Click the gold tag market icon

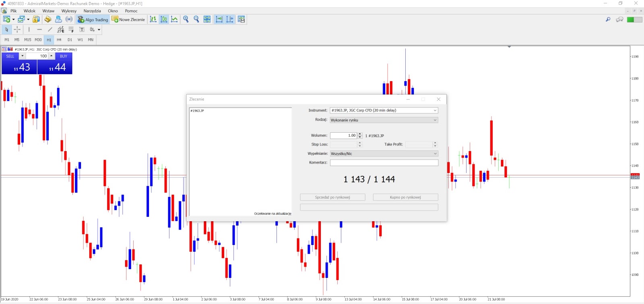pyautogui.click(x=48, y=19)
